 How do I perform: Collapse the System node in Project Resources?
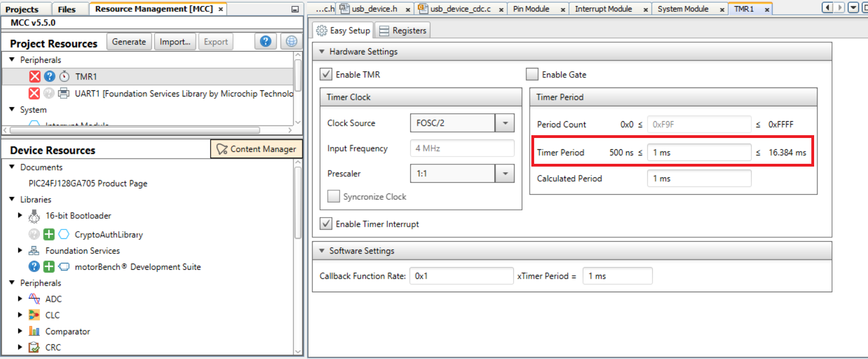point(12,109)
